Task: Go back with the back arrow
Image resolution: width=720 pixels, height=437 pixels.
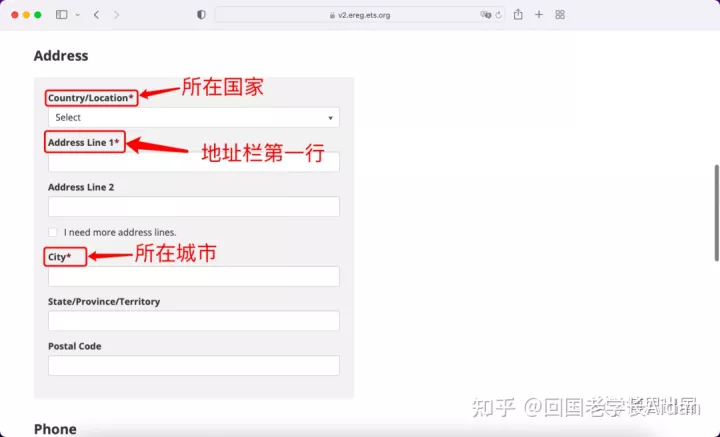Action: point(96,15)
